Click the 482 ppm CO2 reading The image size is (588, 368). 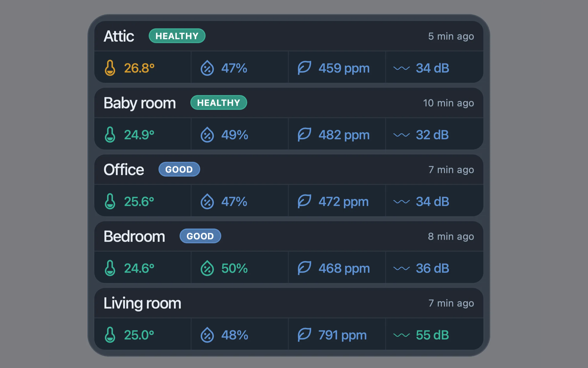344,135
